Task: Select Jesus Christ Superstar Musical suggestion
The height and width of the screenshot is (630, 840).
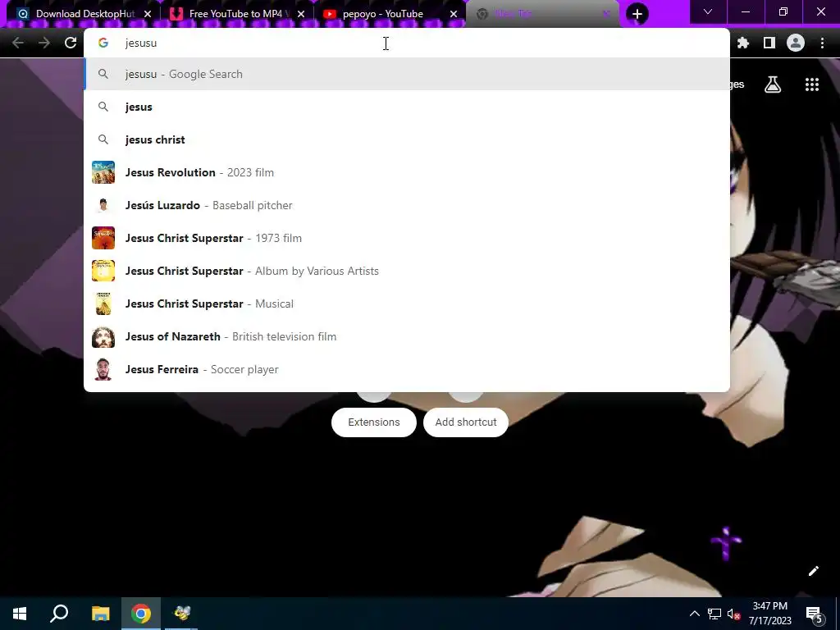Action: tap(407, 304)
